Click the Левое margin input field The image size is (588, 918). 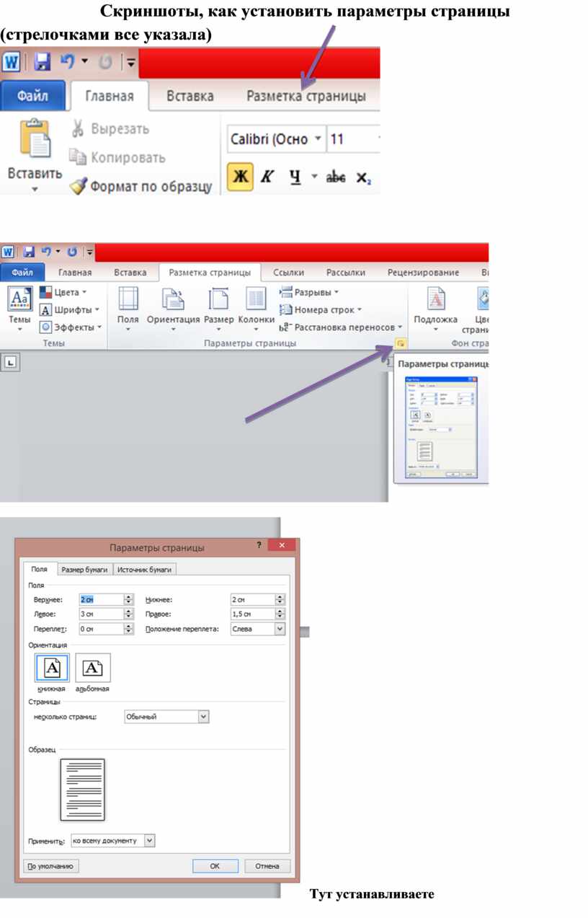(100, 614)
